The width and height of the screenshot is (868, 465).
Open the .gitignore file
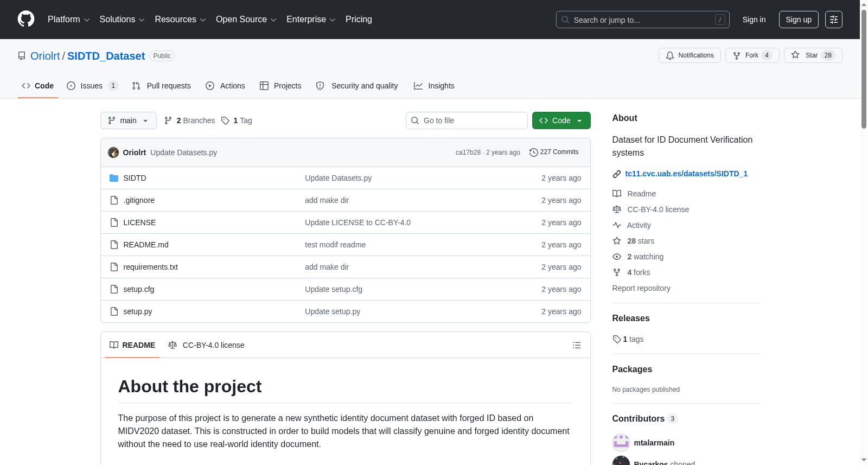(139, 200)
